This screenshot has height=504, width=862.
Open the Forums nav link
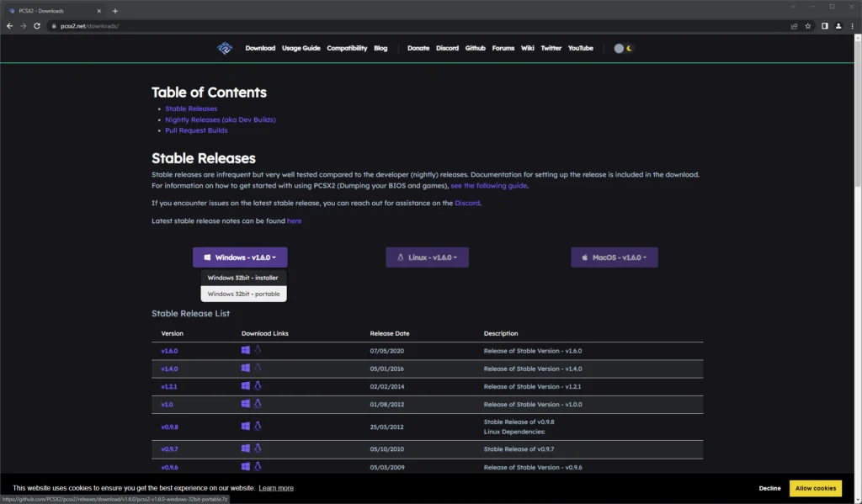coord(503,48)
